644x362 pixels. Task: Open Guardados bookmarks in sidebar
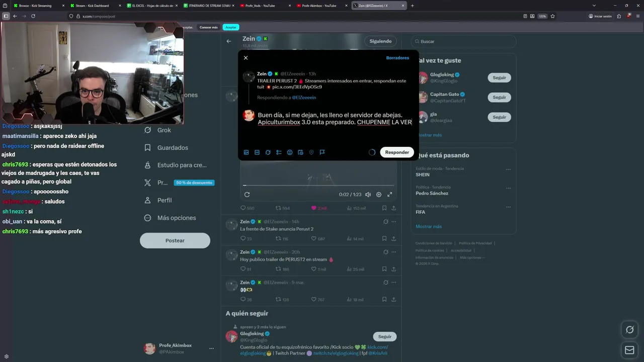point(166,147)
